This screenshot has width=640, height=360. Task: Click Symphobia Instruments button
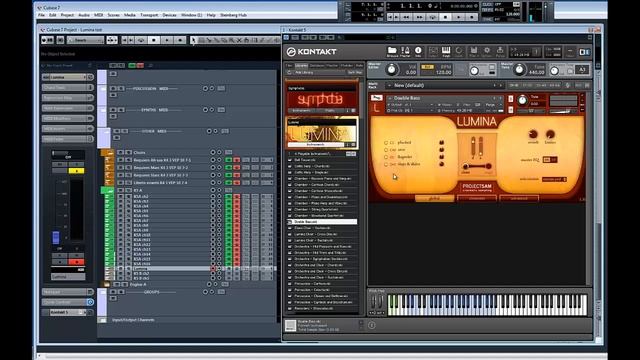pos(302,111)
